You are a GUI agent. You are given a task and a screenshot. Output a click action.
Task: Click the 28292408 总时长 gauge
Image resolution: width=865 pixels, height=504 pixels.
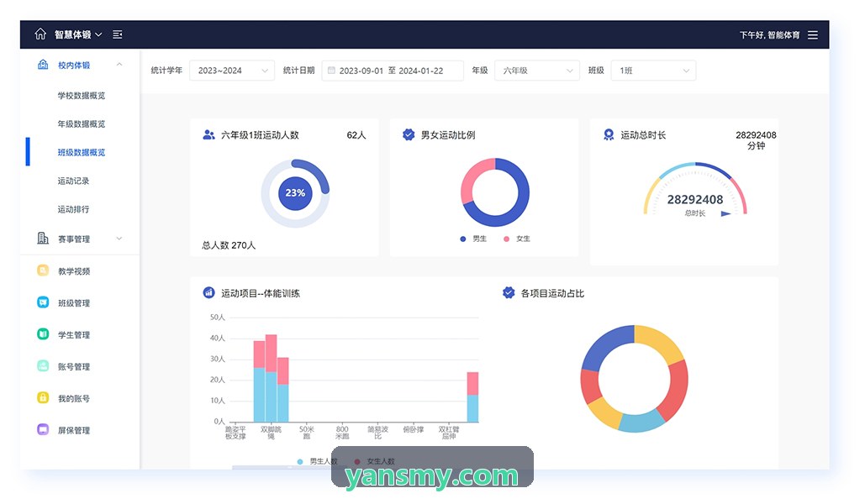pos(695,190)
